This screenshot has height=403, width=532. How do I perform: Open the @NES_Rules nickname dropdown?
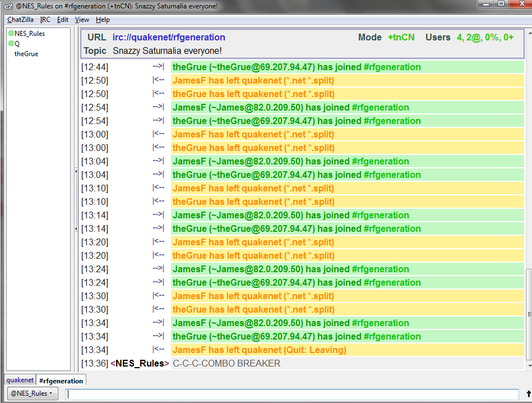(x=32, y=393)
